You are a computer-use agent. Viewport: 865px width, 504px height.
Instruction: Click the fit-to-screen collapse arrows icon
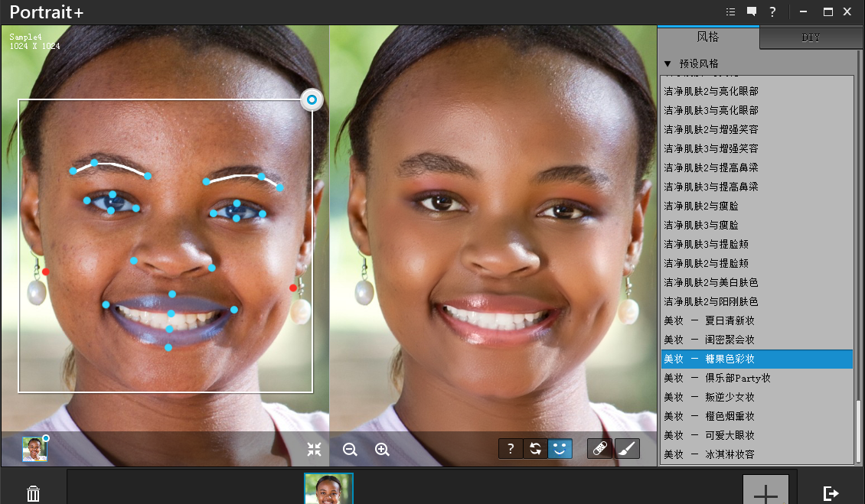[314, 450]
